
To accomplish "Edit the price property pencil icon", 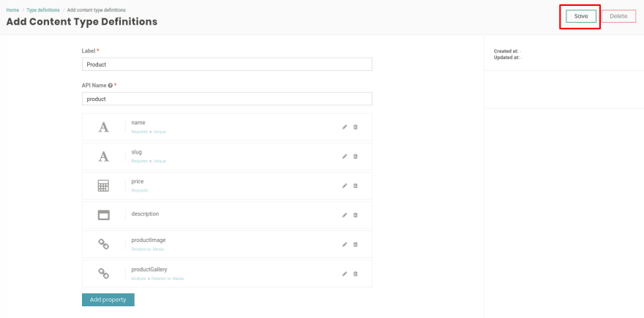I will (x=345, y=186).
